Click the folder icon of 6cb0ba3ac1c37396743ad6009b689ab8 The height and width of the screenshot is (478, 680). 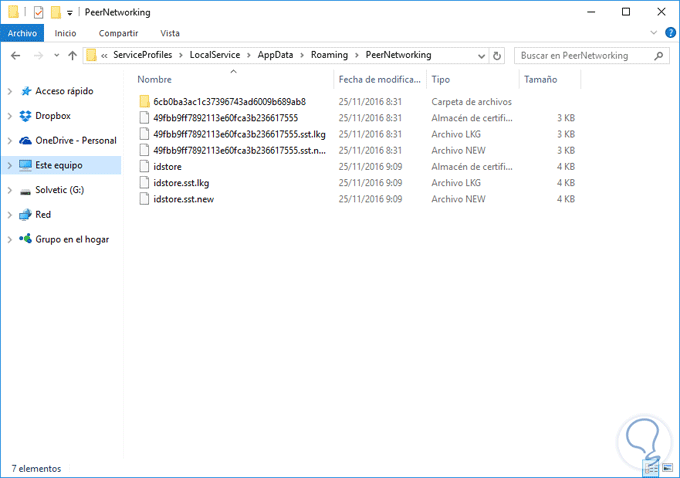pyautogui.click(x=144, y=101)
